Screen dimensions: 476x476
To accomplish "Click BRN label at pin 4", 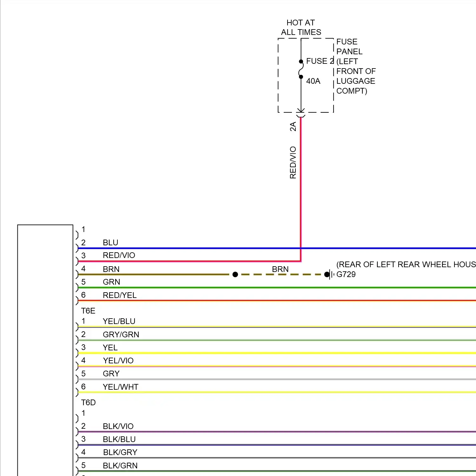I will pyautogui.click(x=111, y=269).
